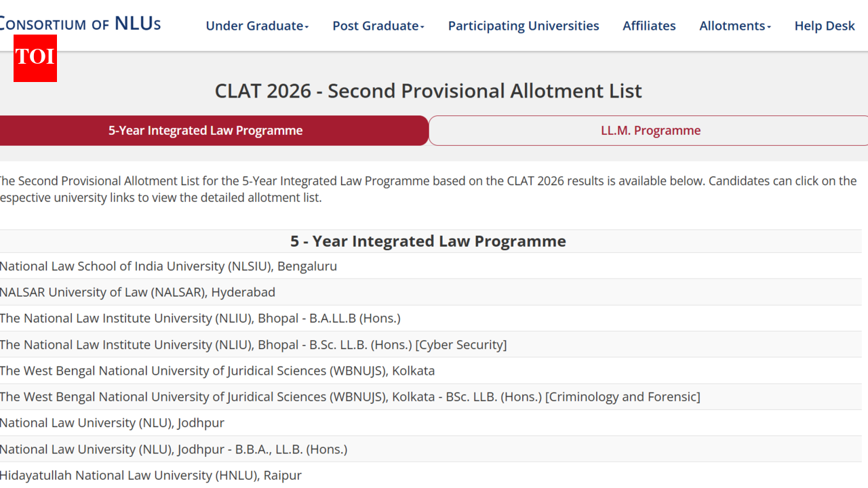Click the TOI watermark logo
The width and height of the screenshot is (868, 488).
coord(35,58)
